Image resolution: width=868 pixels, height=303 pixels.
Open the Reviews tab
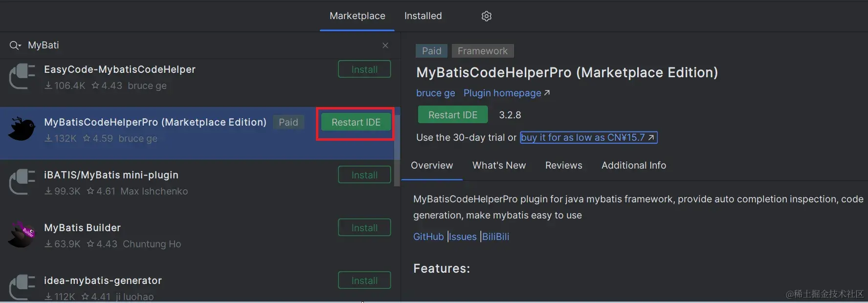pos(563,165)
